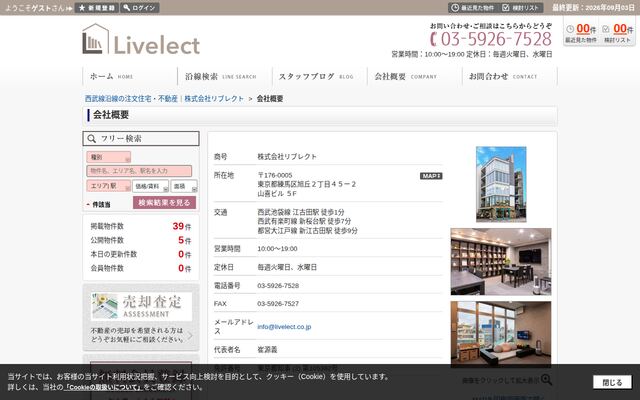Click 検索結果を見る button
640x400 pixels.
tap(164, 202)
